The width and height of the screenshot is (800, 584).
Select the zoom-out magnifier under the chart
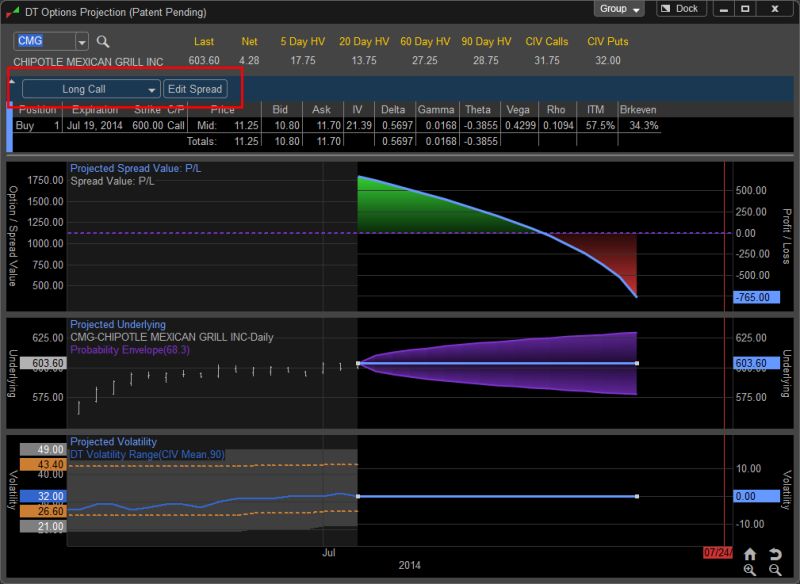click(x=775, y=570)
